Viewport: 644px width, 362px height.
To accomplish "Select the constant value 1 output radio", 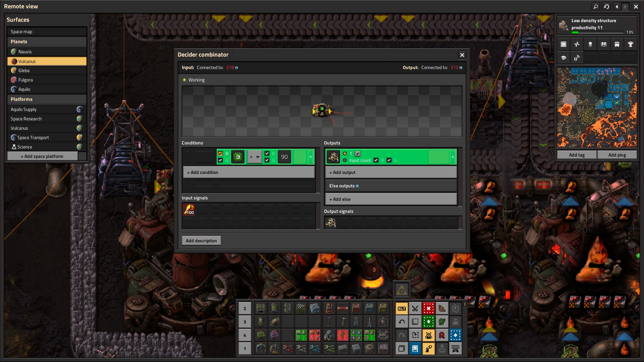I will (x=345, y=154).
